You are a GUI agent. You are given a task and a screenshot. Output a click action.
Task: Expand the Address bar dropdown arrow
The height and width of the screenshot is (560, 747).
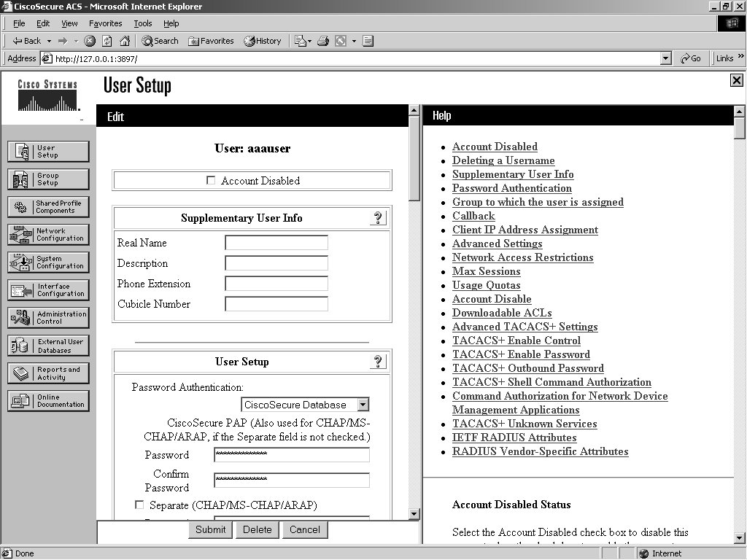tap(666, 58)
